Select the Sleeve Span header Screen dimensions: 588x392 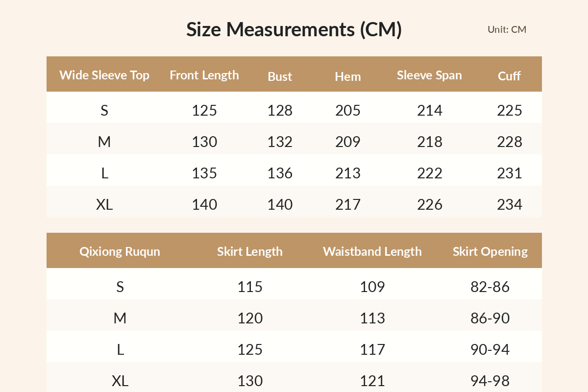(x=429, y=75)
